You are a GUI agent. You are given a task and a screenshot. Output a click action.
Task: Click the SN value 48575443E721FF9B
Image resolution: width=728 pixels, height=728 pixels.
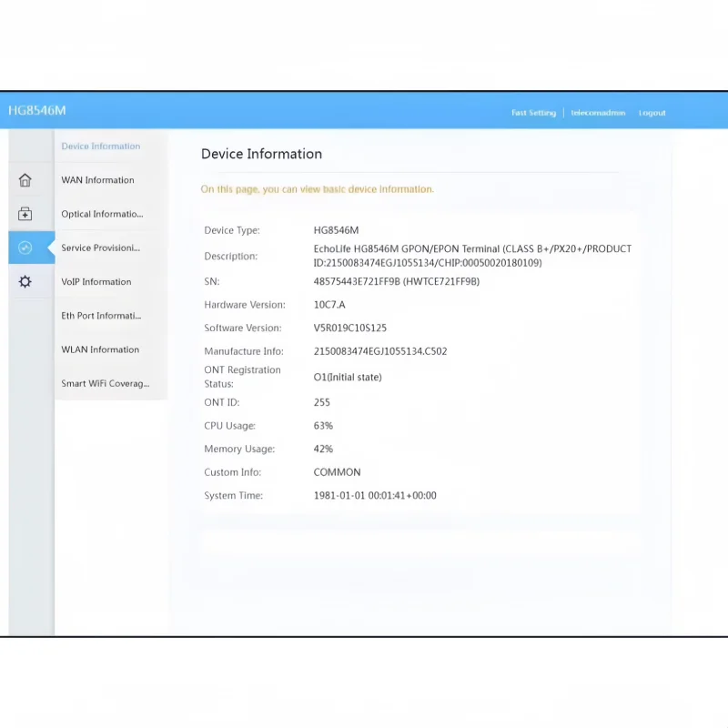pos(397,281)
